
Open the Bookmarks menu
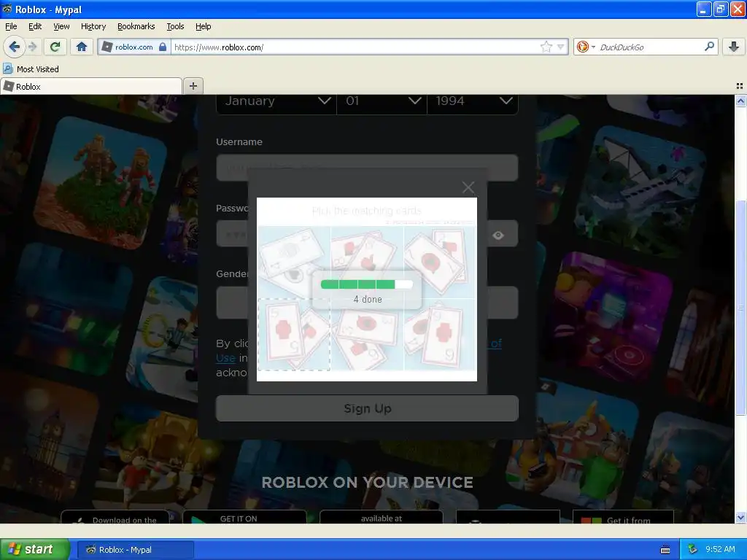[136, 26]
